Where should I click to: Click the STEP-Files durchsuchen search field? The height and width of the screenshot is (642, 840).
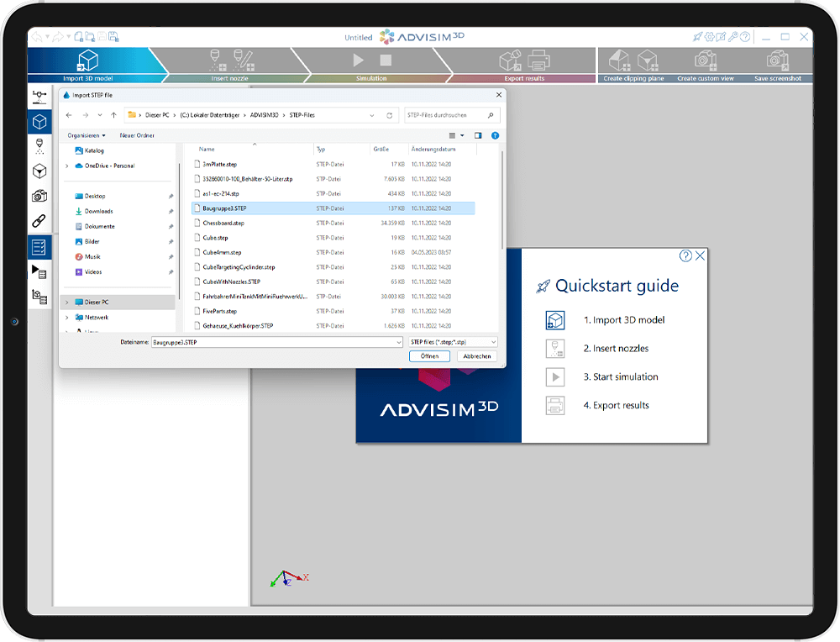click(452, 115)
